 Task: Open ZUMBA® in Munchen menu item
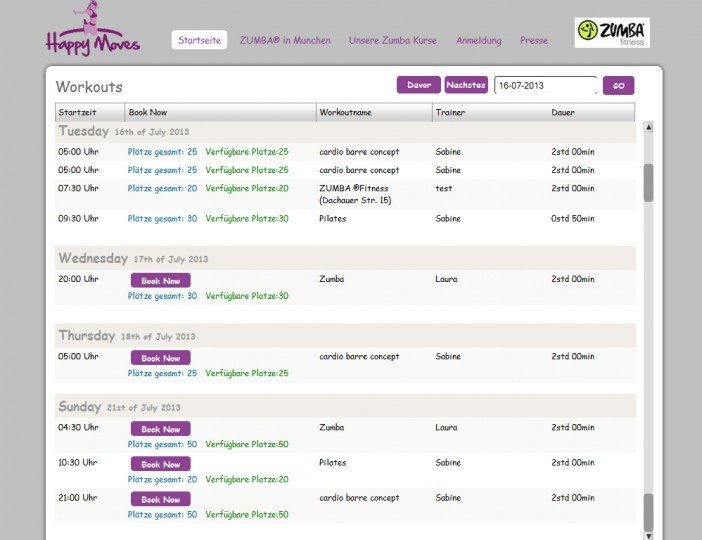click(x=285, y=40)
